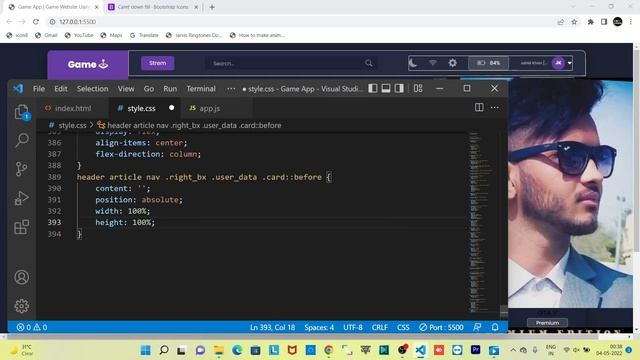Toggle the Primary Side Bar layout icon

(373, 88)
